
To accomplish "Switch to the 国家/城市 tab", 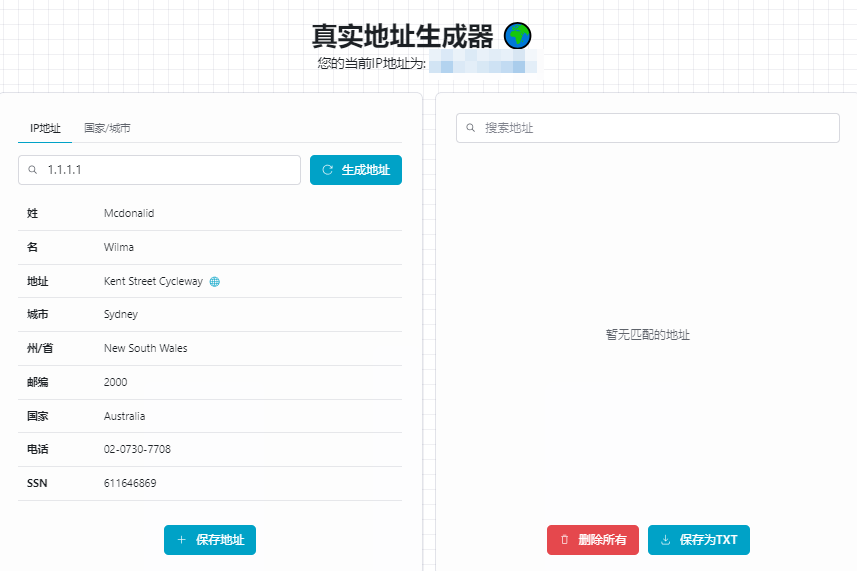I will click(x=107, y=128).
